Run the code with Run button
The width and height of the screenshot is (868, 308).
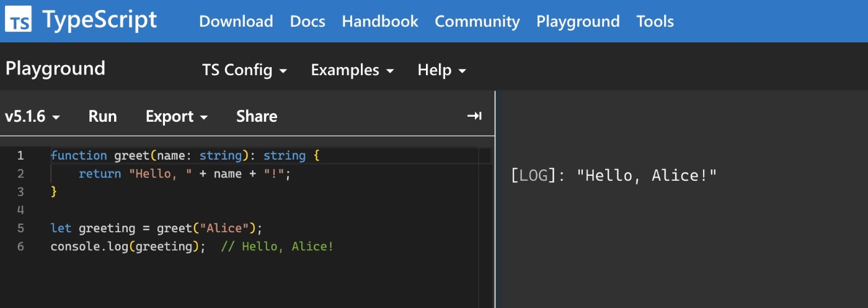click(103, 116)
